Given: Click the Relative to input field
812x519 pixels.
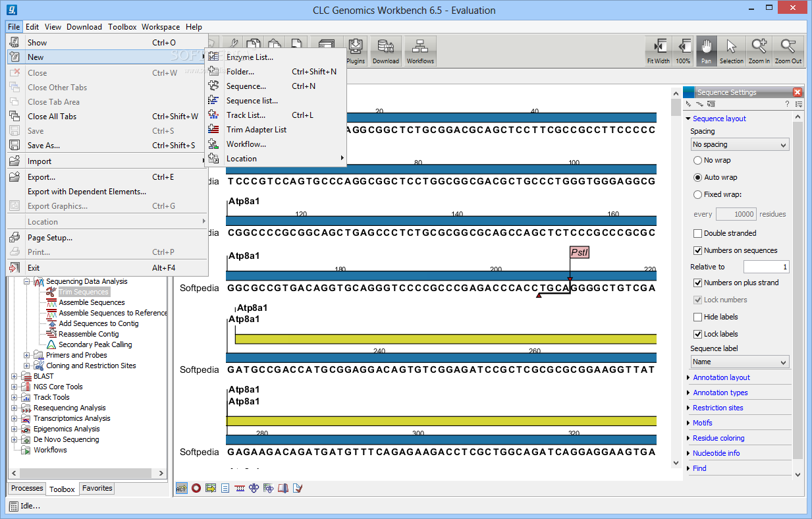Looking at the screenshot, I should click(766, 267).
